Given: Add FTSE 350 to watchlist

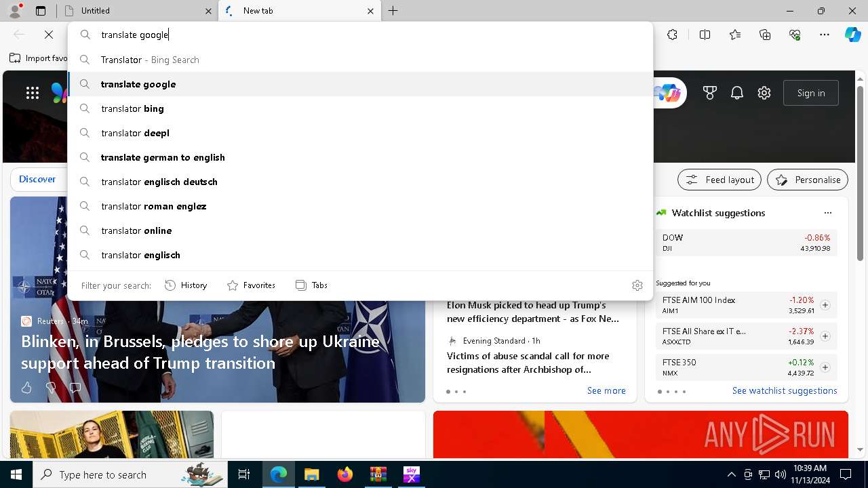Looking at the screenshot, I should coord(825,367).
